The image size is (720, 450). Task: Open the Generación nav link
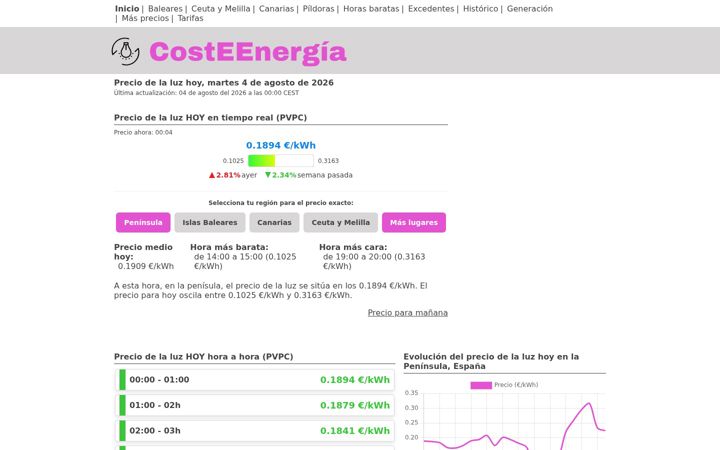coord(530,9)
